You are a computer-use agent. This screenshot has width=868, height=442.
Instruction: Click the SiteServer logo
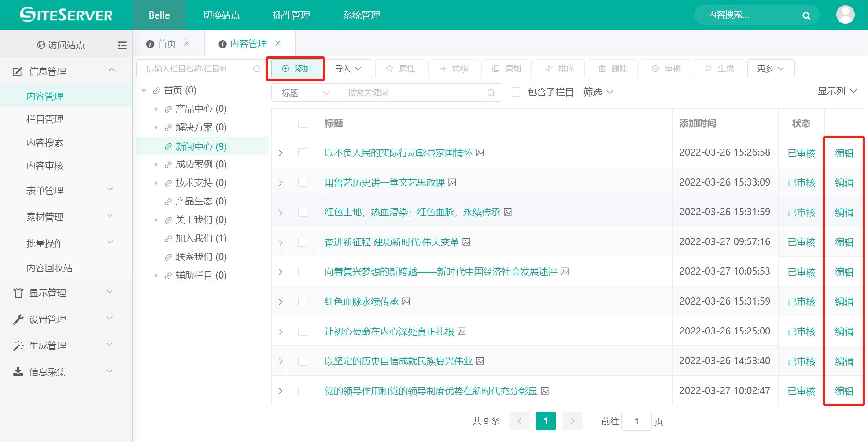[x=66, y=15]
